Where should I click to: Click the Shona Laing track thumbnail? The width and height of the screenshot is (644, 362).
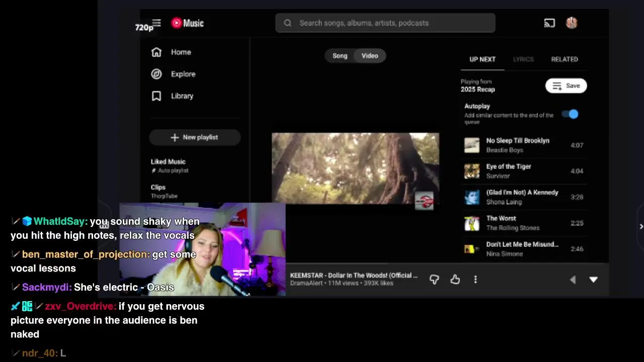pyautogui.click(x=472, y=197)
